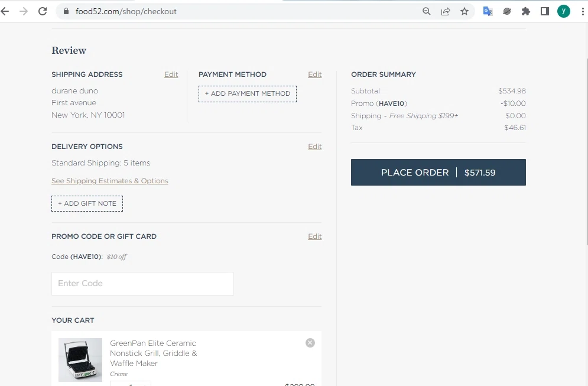Select the 'Code (HAVE10)' promo text

click(77, 257)
